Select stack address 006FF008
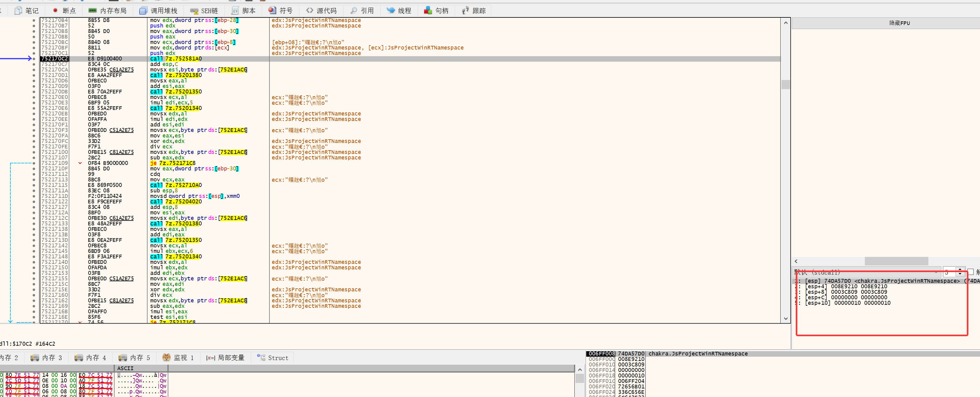980x397 pixels. click(601, 354)
